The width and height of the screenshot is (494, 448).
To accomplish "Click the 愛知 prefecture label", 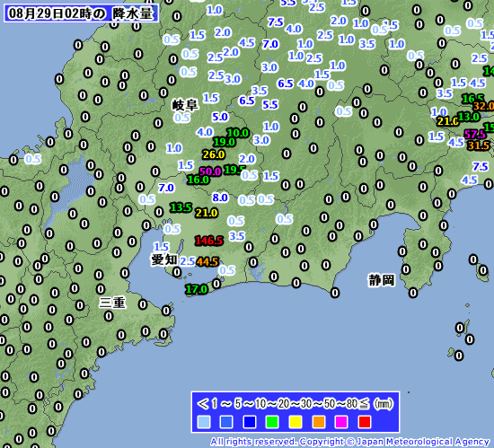I will (x=164, y=260).
